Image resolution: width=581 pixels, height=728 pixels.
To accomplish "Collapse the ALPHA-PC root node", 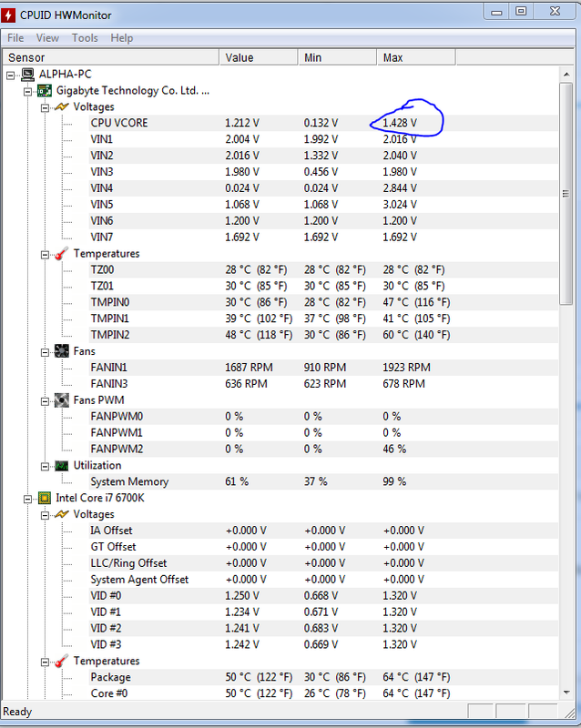I will click(x=11, y=76).
